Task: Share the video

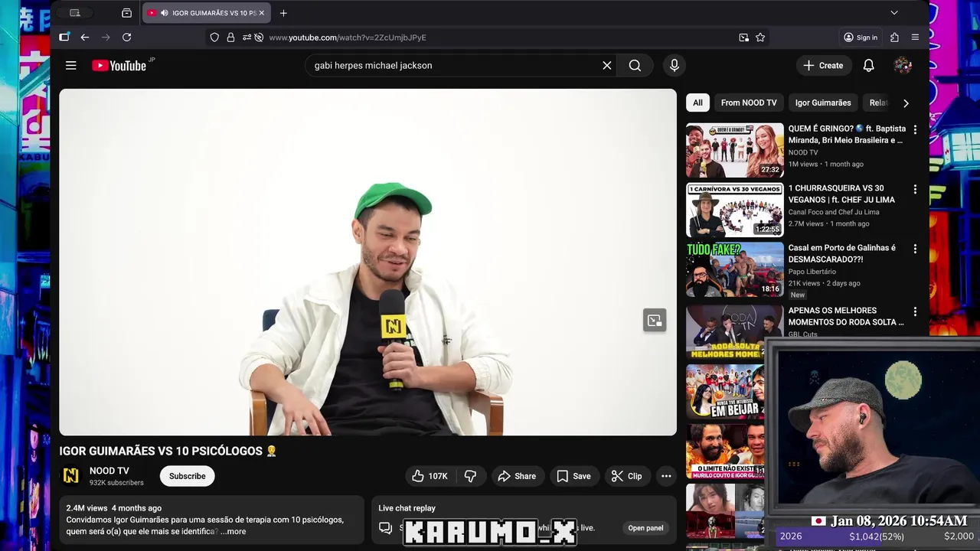Action: [x=517, y=476]
